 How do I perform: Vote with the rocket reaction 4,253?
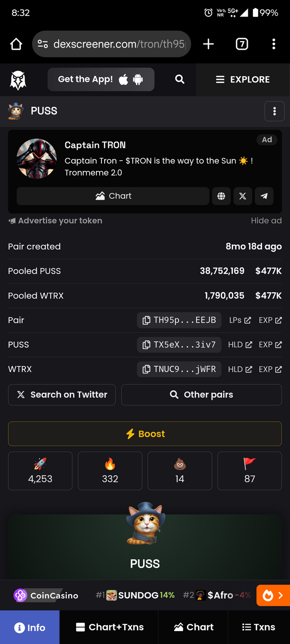[40, 471]
